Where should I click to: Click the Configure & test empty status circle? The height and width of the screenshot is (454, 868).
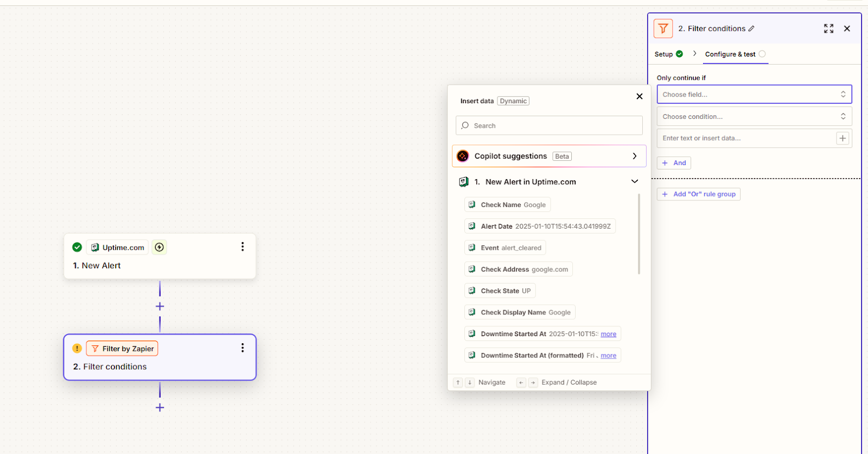pos(762,54)
